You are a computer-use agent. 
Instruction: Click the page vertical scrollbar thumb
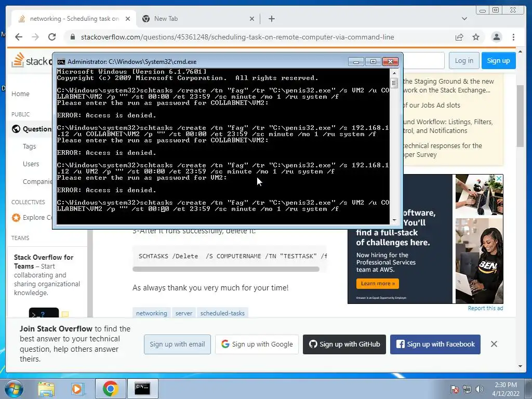[x=520, y=115]
